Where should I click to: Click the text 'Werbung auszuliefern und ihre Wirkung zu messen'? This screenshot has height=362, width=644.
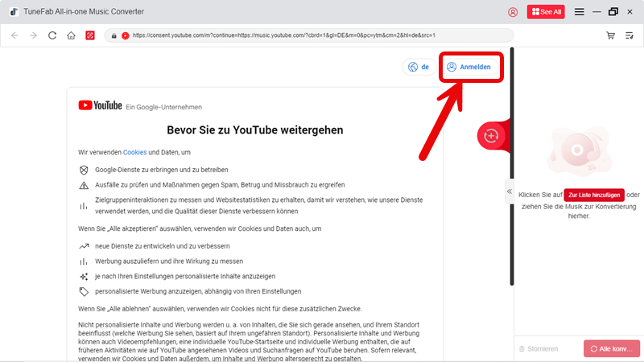click(x=169, y=261)
